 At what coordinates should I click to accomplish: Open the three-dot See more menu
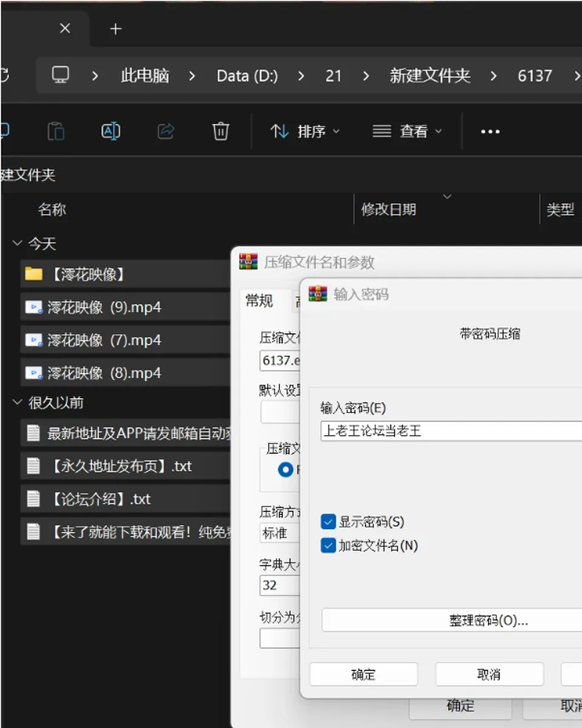pyautogui.click(x=490, y=132)
